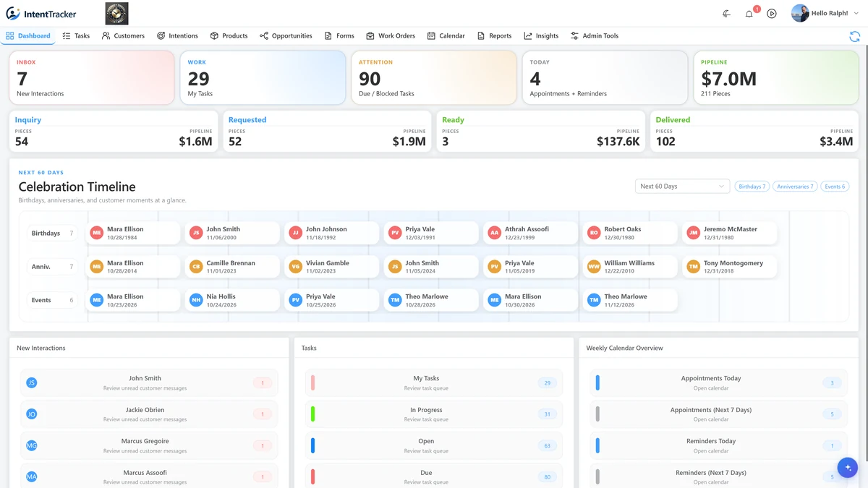Select the Events 6 row label
The image size is (868, 488).
[x=52, y=300]
